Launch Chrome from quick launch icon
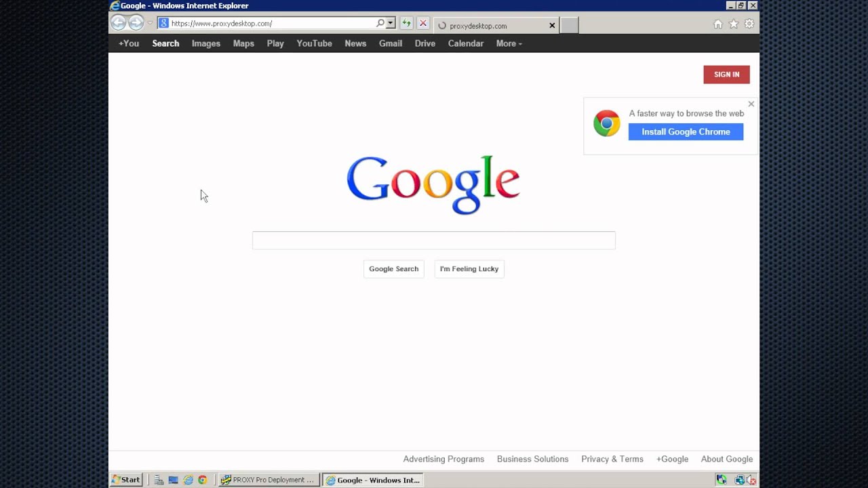This screenshot has height=488, width=868. 202,480
